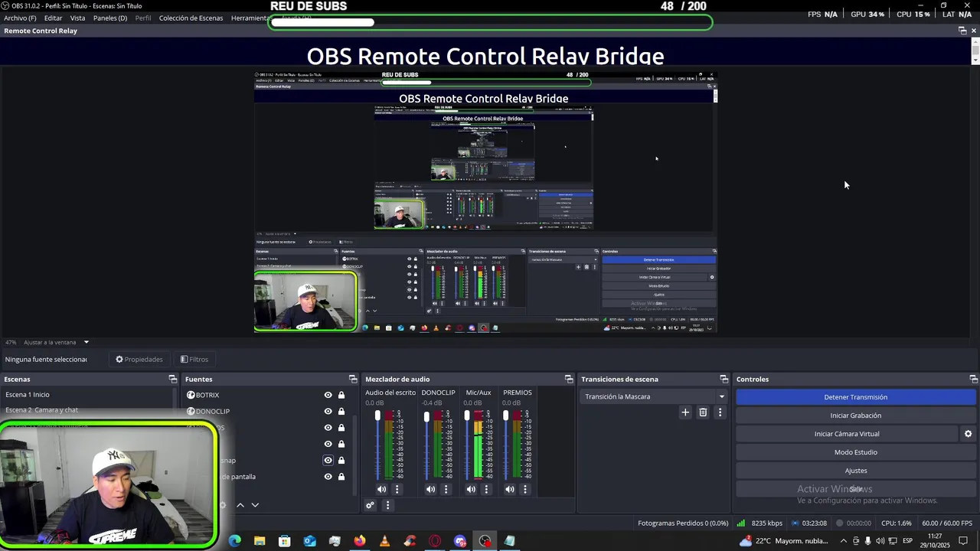Open File Explorer from the taskbar
The image size is (980, 551).
coord(260,541)
